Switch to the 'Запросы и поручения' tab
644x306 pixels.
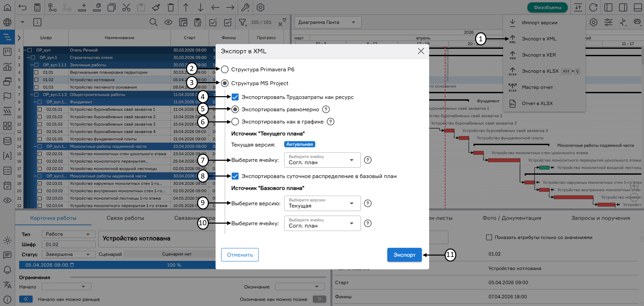click(601, 218)
